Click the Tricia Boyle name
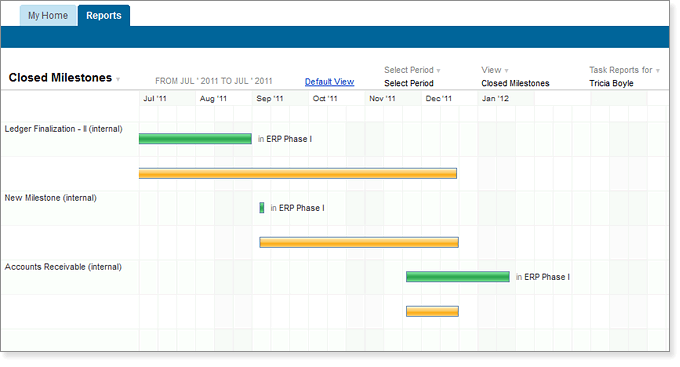Image resolution: width=680 pixels, height=367 pixels. [611, 83]
